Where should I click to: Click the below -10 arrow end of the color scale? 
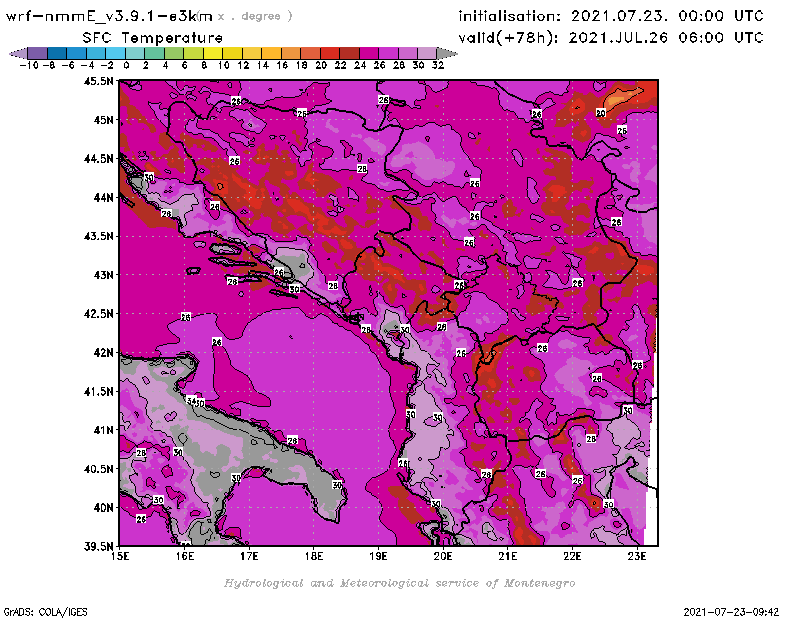point(18,53)
